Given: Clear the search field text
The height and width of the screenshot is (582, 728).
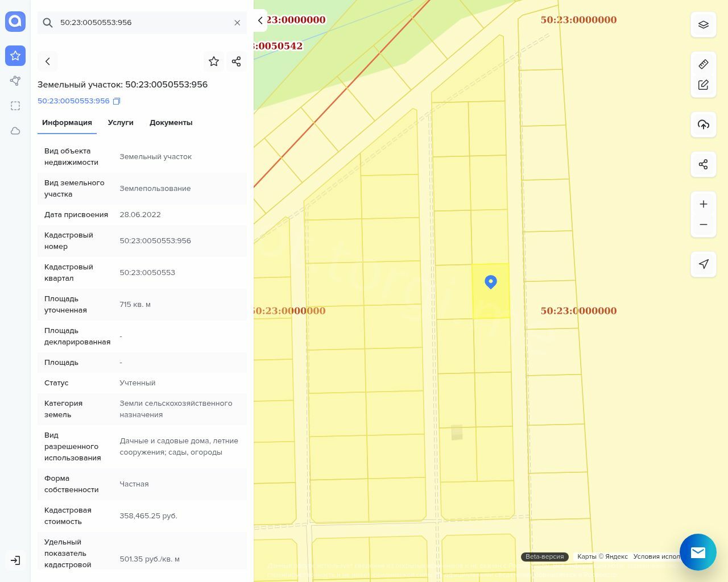Looking at the screenshot, I should click(x=237, y=23).
